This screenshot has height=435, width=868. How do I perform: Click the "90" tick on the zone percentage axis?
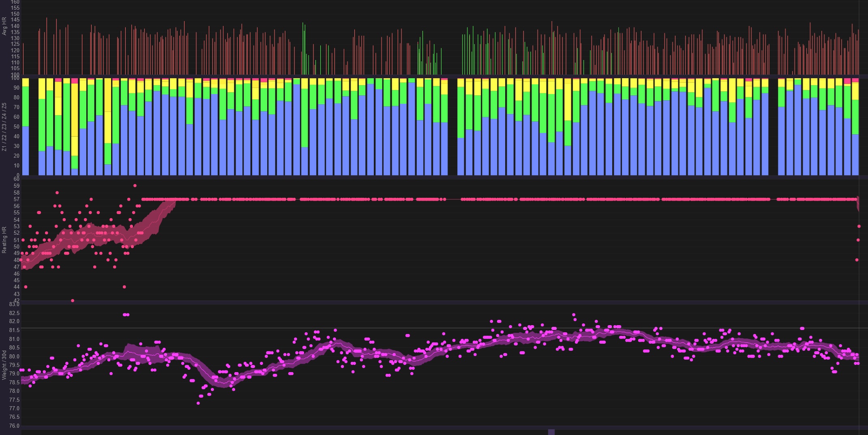(x=17, y=88)
